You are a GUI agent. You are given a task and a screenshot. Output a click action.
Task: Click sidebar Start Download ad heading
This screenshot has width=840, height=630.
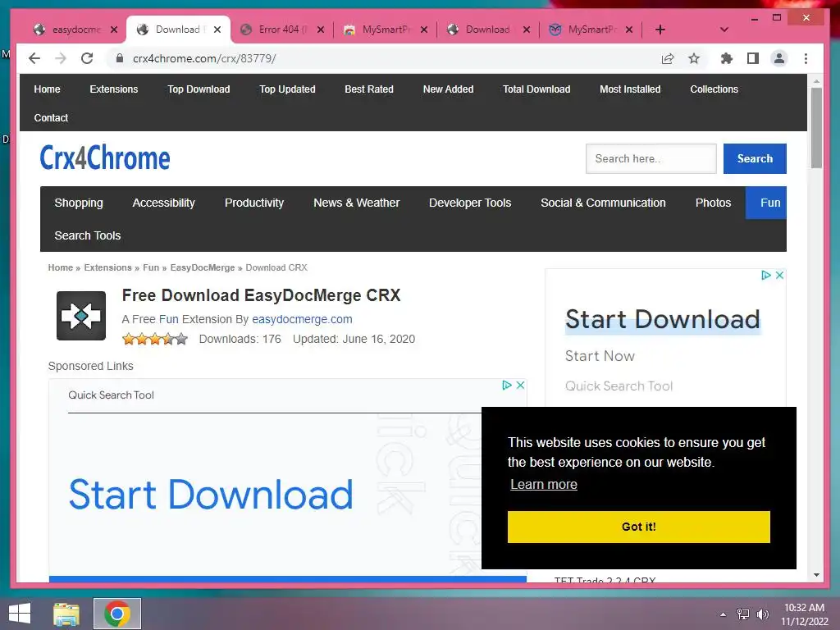pyautogui.click(x=663, y=319)
